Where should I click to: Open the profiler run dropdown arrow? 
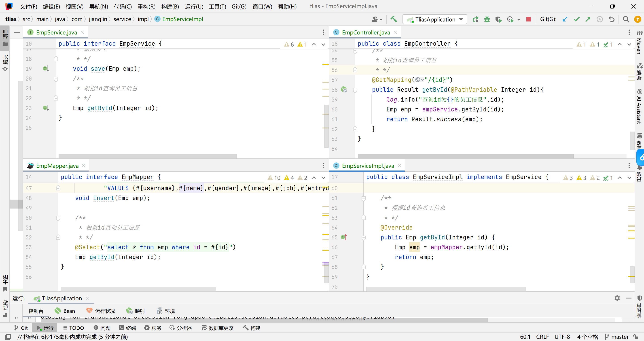point(519,19)
